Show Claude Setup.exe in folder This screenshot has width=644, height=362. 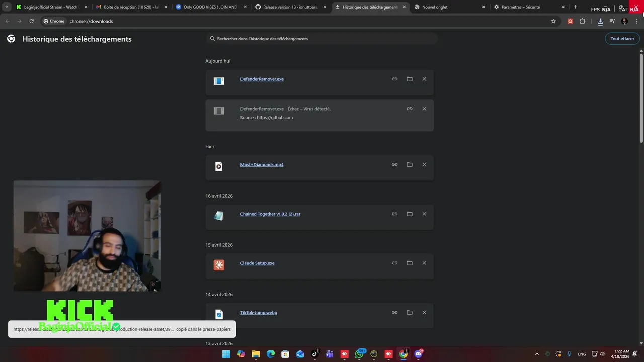[x=410, y=263]
